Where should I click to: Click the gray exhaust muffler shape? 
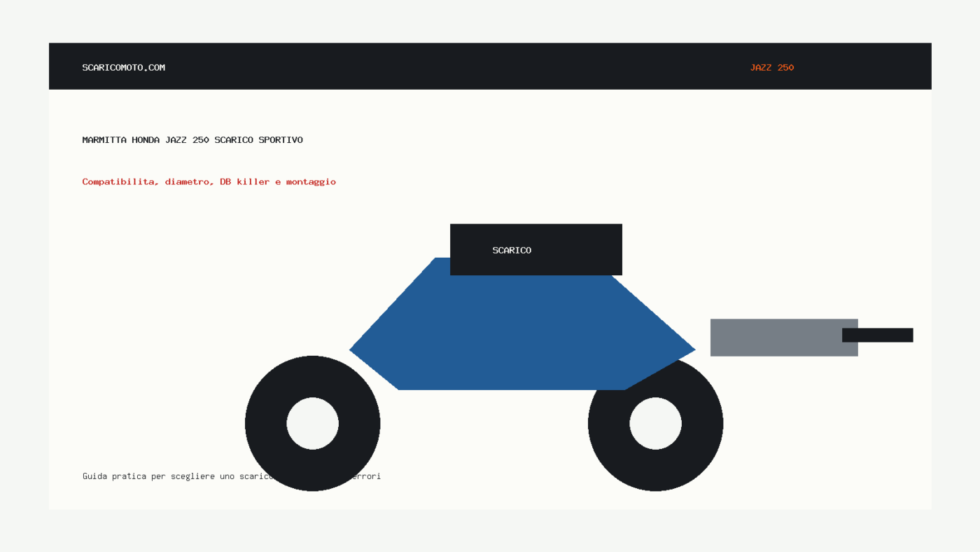coord(784,338)
